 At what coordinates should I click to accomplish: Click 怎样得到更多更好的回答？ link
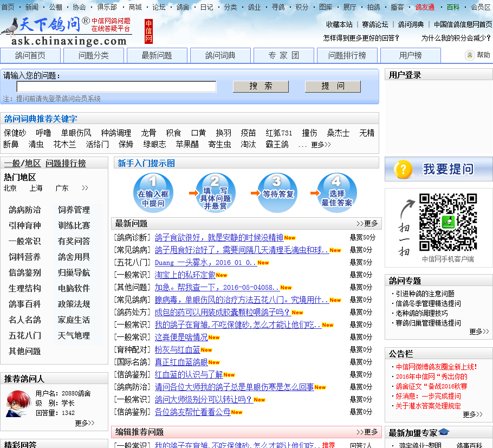[x=361, y=38]
